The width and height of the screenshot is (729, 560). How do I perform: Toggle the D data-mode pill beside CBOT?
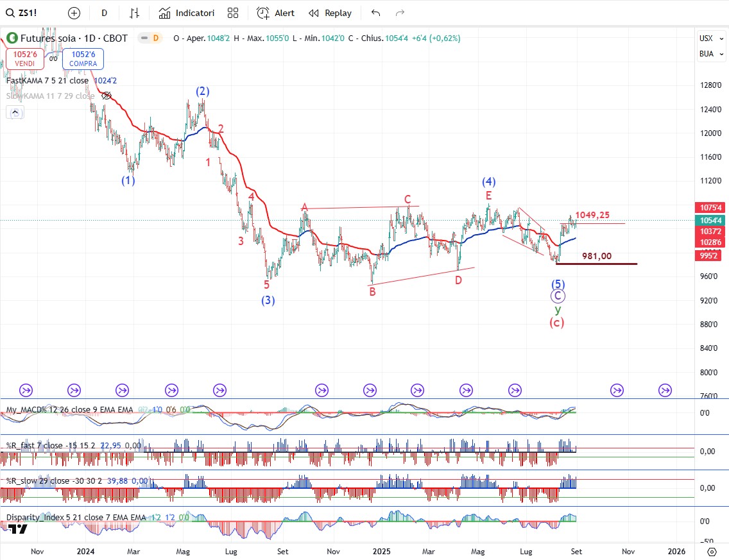155,38
